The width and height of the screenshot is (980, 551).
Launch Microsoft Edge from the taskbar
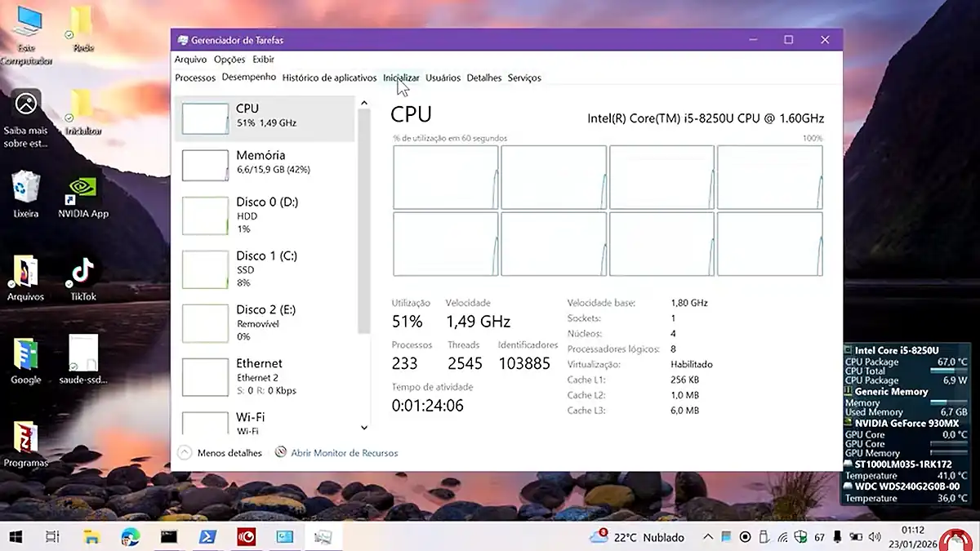pyautogui.click(x=131, y=536)
